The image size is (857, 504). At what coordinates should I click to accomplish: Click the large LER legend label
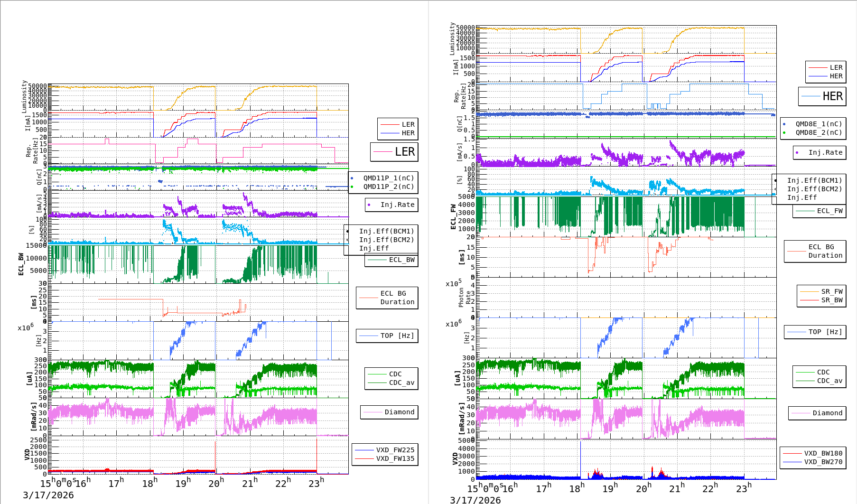click(404, 152)
